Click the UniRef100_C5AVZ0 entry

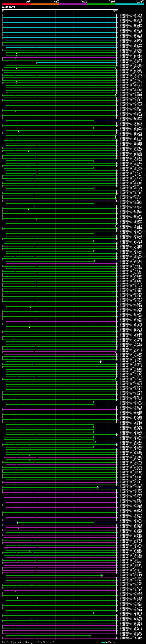(x=131, y=170)
